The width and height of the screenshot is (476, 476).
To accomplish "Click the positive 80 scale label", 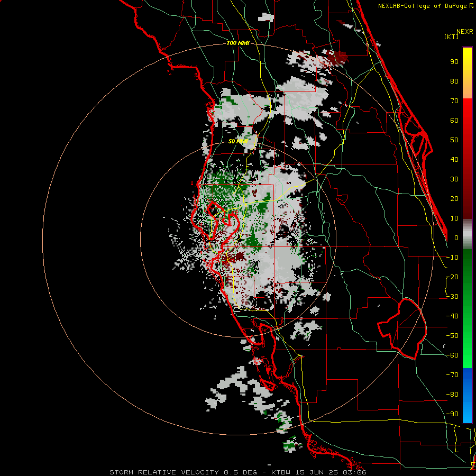I will pyautogui.click(x=454, y=81).
